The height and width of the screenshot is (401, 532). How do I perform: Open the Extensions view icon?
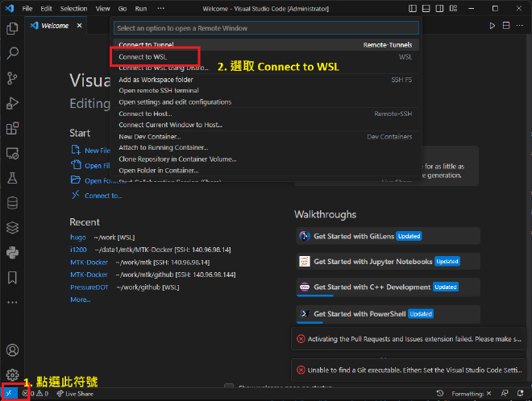[12, 129]
